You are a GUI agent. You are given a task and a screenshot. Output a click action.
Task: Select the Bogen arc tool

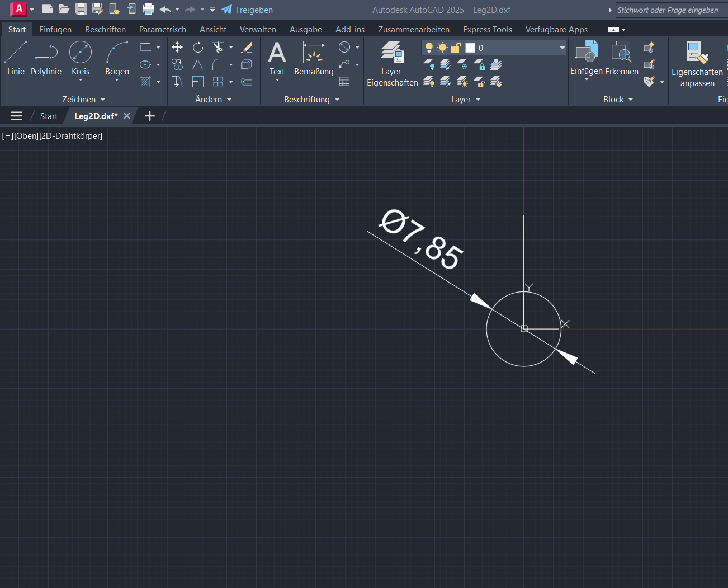[117, 53]
